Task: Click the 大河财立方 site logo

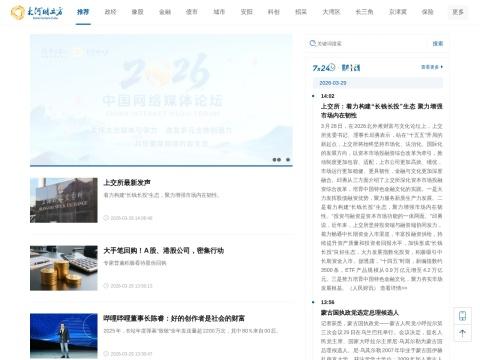Action: tap(37, 12)
